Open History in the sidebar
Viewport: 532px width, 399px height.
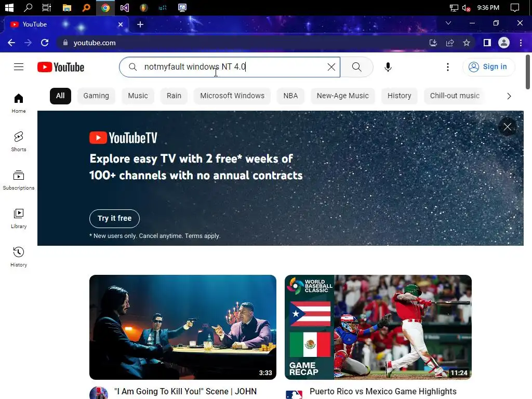pos(19,257)
